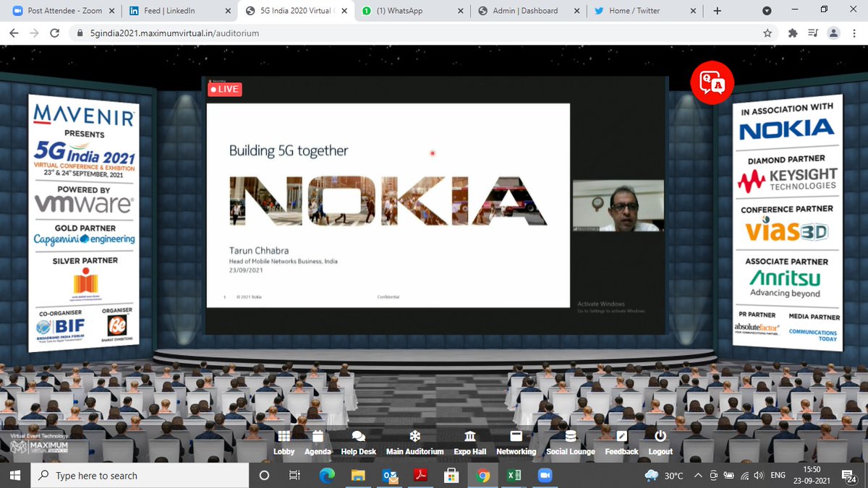The image size is (868, 488).
Task: Open the Windows Start menu
Action: tap(14, 475)
